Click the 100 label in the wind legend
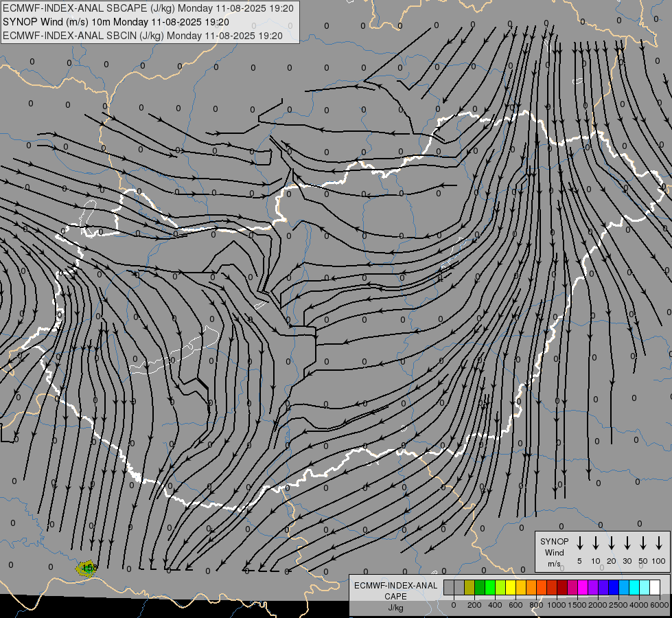The height and width of the screenshot is (618, 672). coord(659,561)
